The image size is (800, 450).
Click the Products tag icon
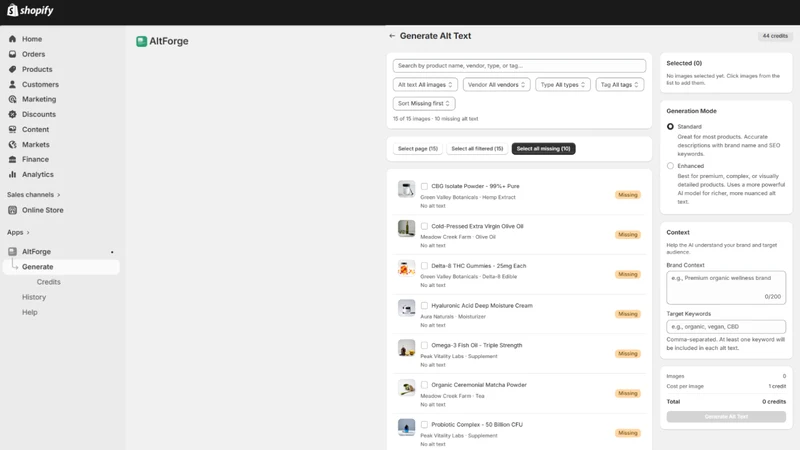click(12, 69)
